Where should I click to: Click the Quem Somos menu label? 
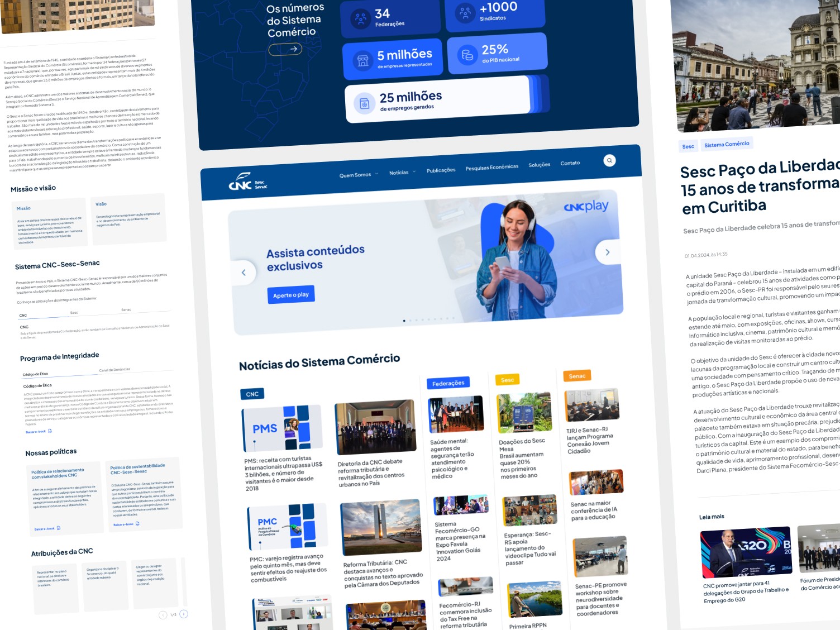[355, 175]
